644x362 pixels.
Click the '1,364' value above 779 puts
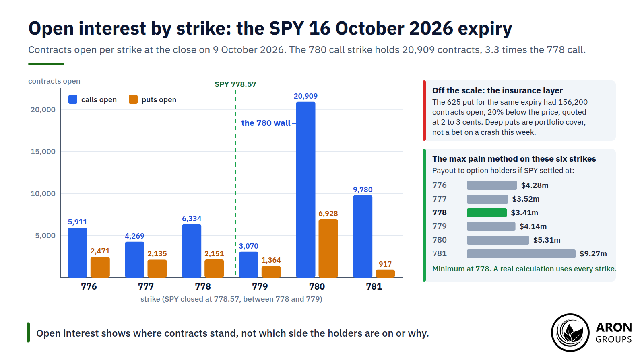point(271,260)
